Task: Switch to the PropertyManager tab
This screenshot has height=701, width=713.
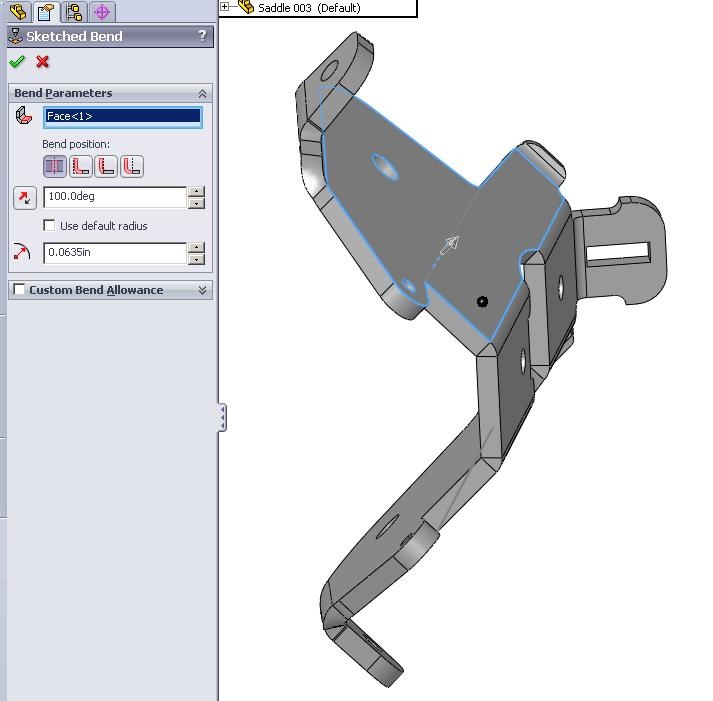Action: point(46,11)
